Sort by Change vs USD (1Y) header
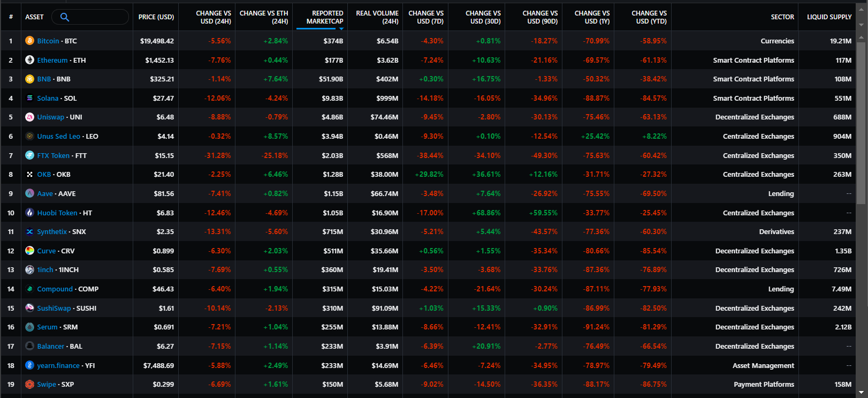 point(592,17)
